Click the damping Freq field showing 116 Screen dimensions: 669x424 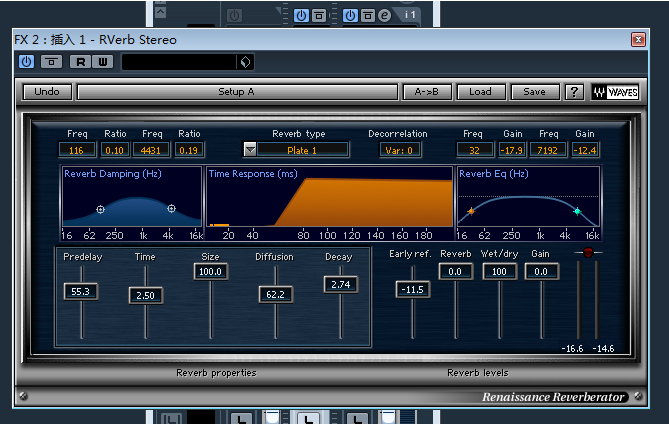pyautogui.click(x=77, y=150)
